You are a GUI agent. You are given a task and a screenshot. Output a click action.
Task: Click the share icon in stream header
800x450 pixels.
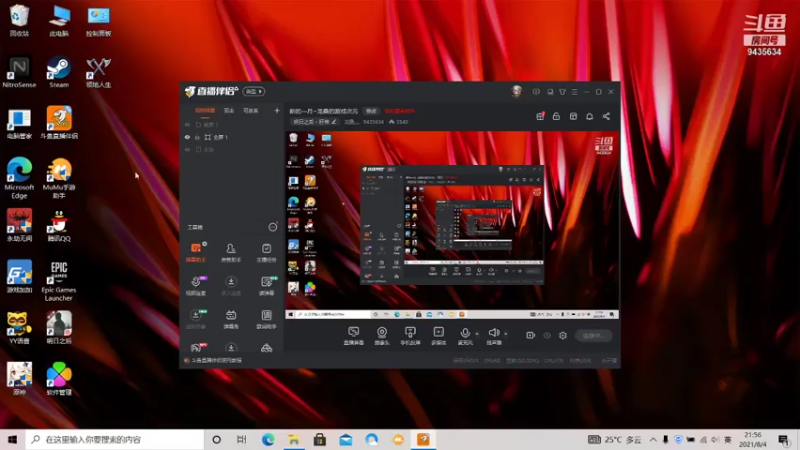coord(606,116)
